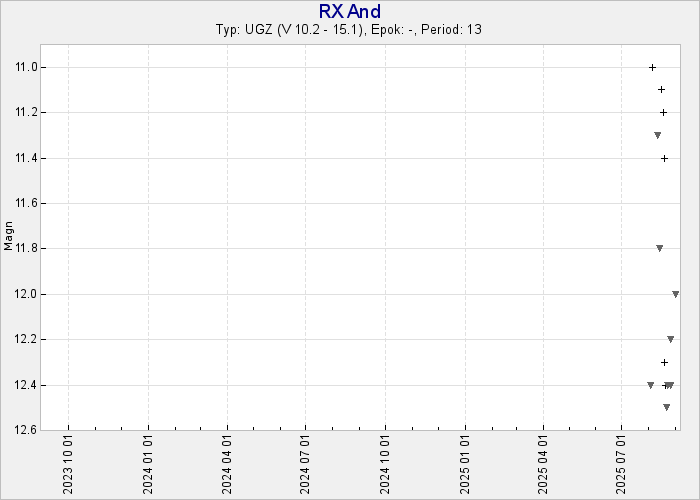Image resolution: width=700 pixels, height=500 pixels.
Task: Select the y-axis value 12.2
Action: point(25,339)
